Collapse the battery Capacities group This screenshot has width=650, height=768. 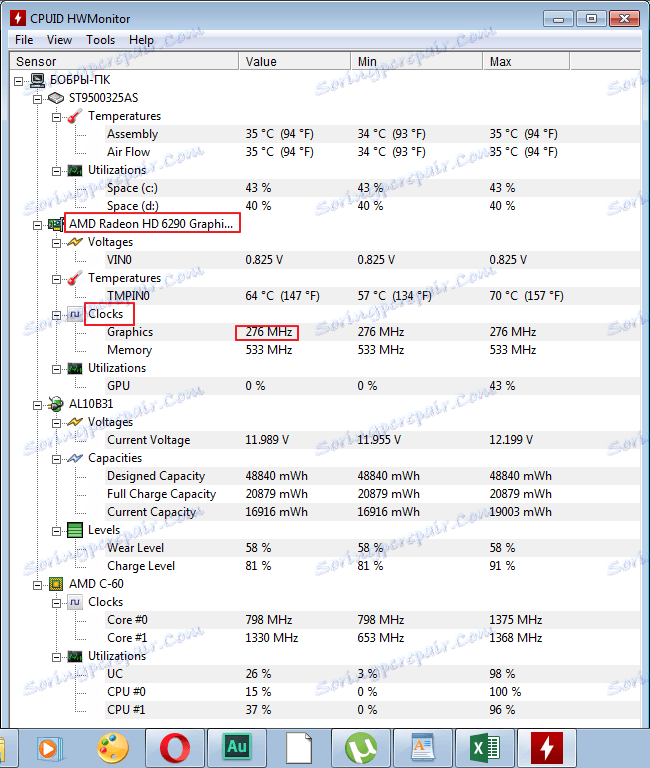click(57, 459)
